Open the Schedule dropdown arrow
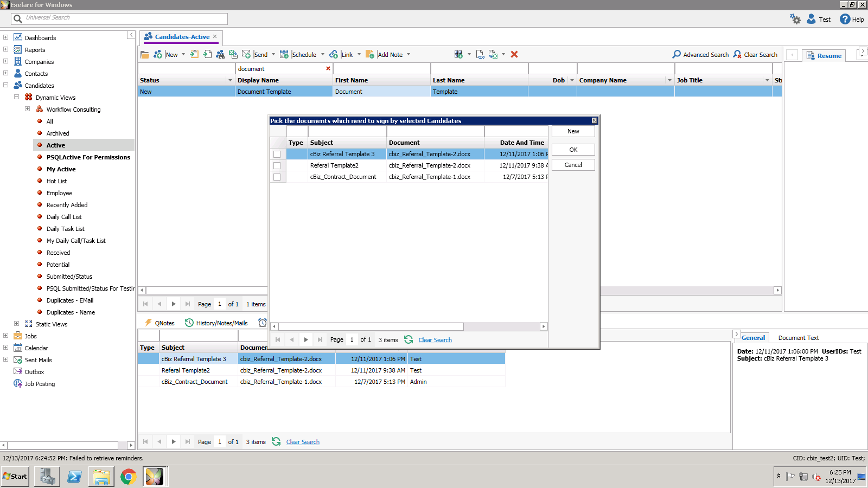The image size is (868, 488). coord(323,54)
